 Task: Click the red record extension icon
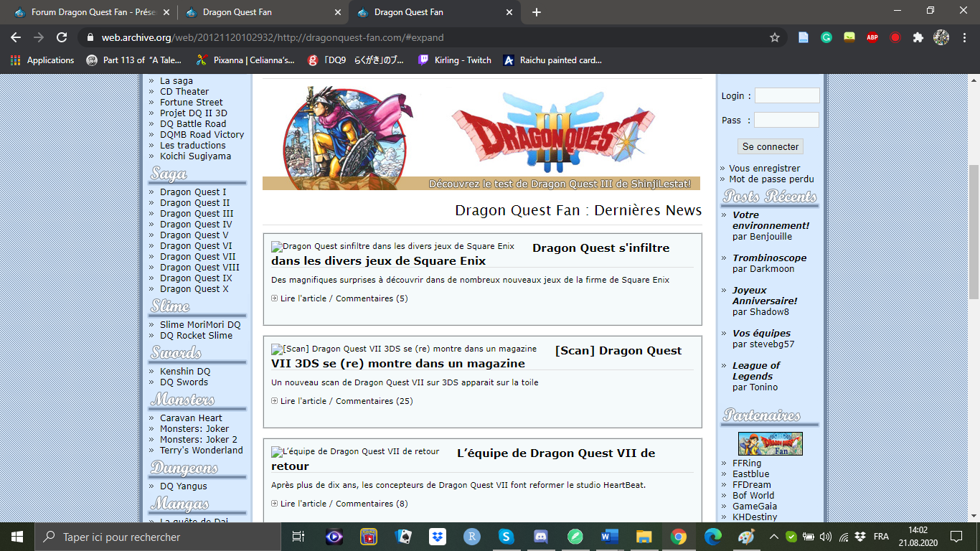(895, 37)
